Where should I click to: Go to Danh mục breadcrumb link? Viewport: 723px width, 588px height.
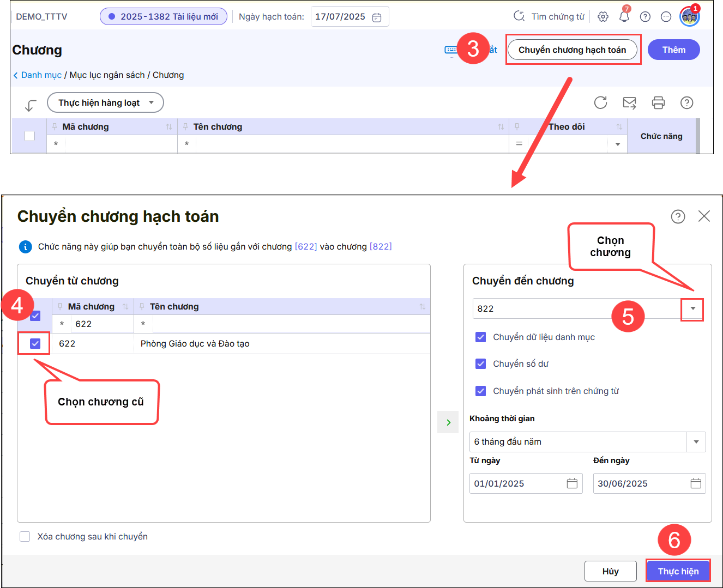[41, 75]
